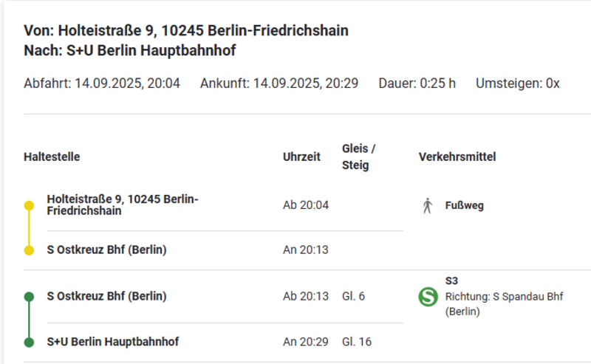This screenshot has width=591, height=364.
Task: Click the Verkehrsmittel column header
Action: pos(457,157)
